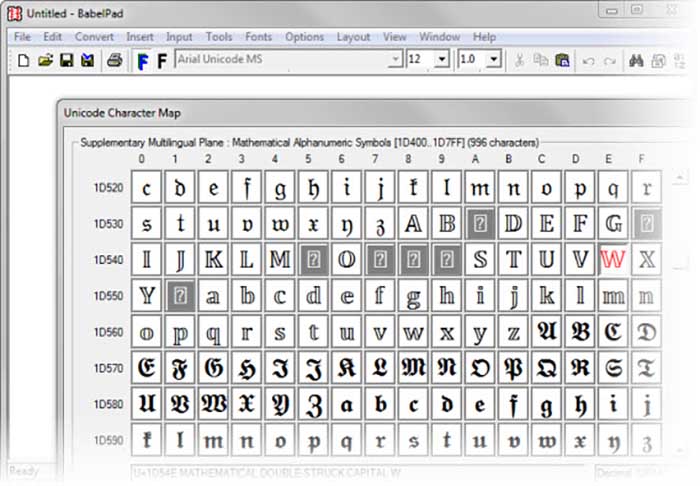Click the Open file folder icon
The width and height of the screenshot is (700, 486).
click(x=45, y=60)
